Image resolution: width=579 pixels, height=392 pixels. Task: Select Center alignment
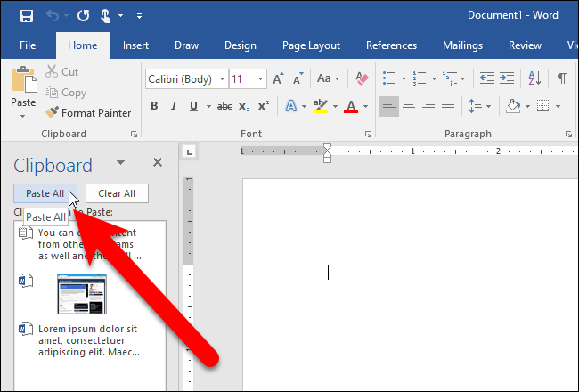(409, 106)
